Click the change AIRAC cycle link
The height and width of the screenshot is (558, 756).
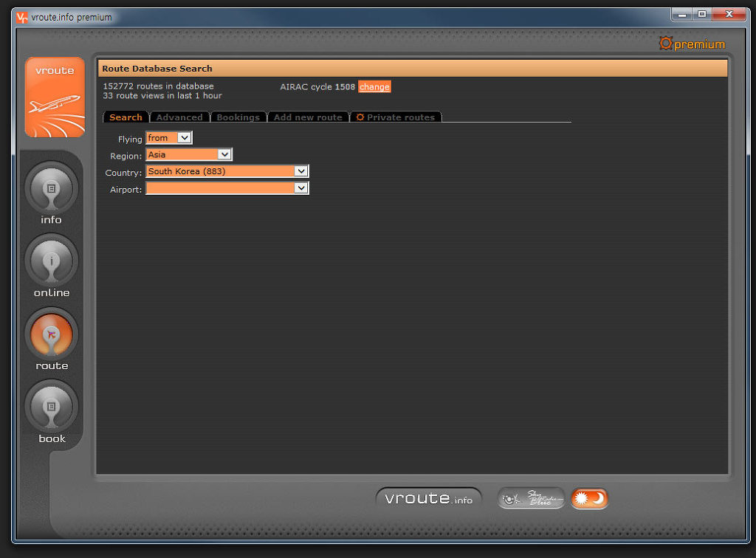tap(374, 87)
